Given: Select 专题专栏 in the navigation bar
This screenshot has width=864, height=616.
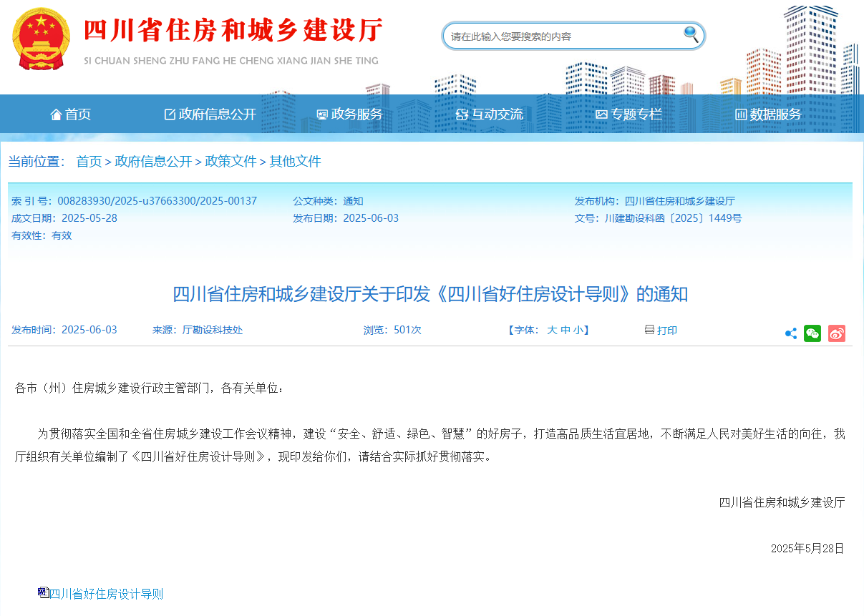Looking at the screenshot, I should [628, 114].
